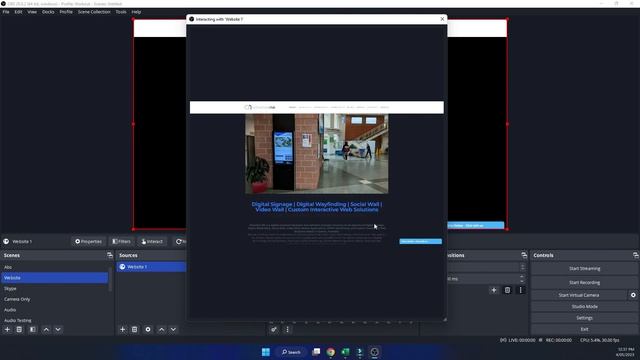This screenshot has width=640, height=360.
Task: Open source properties gear in Sources toolbar
Action: (x=148, y=329)
